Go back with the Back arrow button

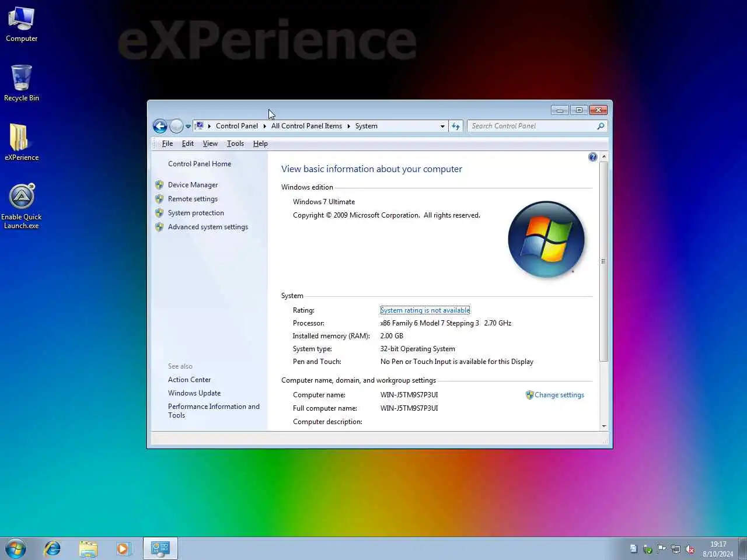click(x=160, y=126)
